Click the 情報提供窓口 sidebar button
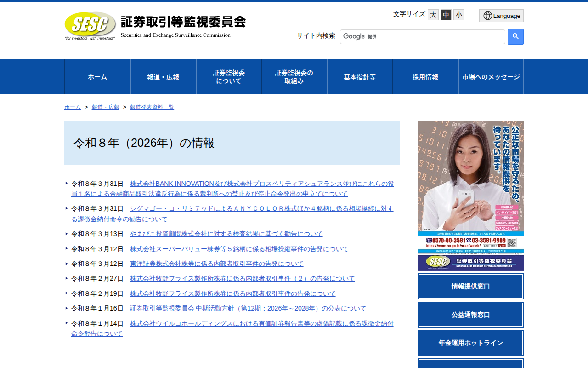This screenshot has width=588, height=368. pos(470,286)
